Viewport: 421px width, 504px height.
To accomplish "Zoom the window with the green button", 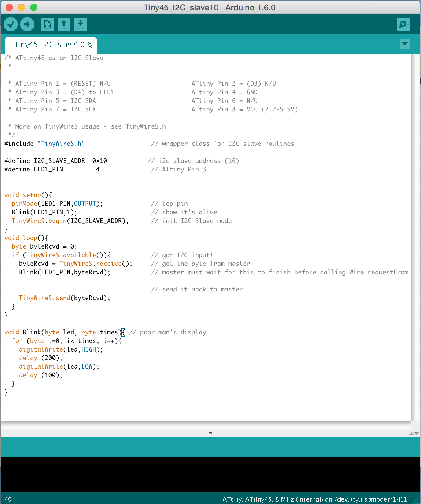I will [34, 7].
